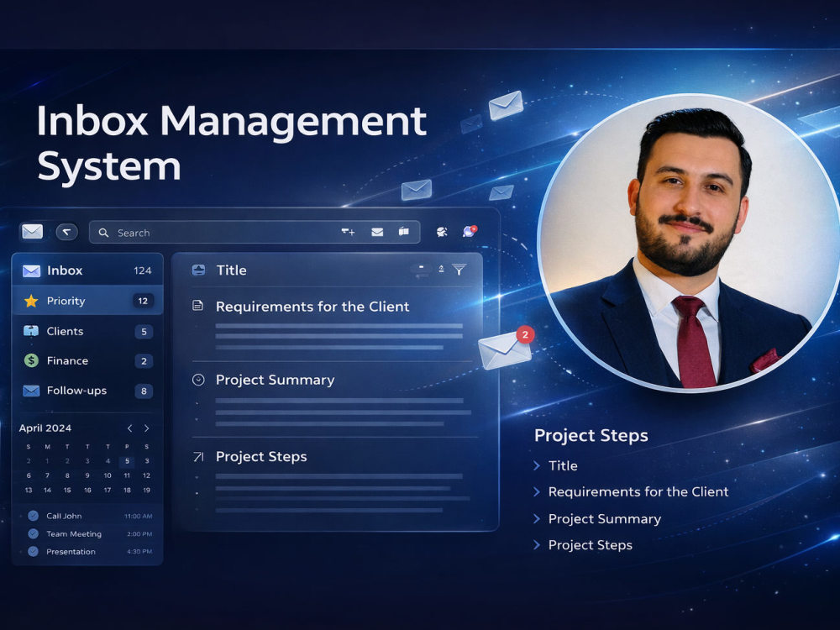Click the magnifier icon in the search bar

(103, 233)
